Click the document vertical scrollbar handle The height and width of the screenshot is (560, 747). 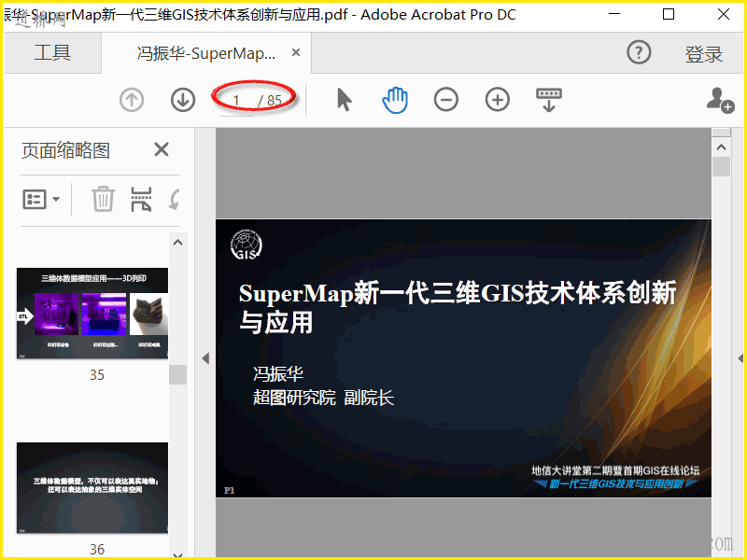point(721,167)
